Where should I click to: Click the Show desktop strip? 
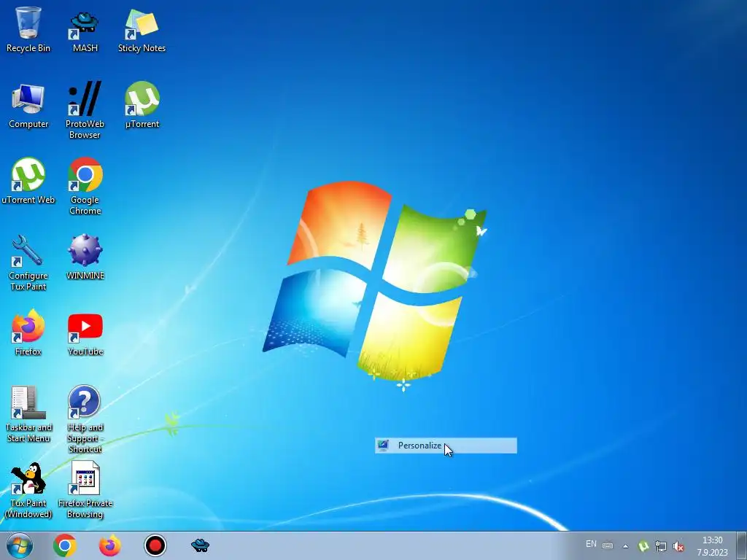pos(742,545)
